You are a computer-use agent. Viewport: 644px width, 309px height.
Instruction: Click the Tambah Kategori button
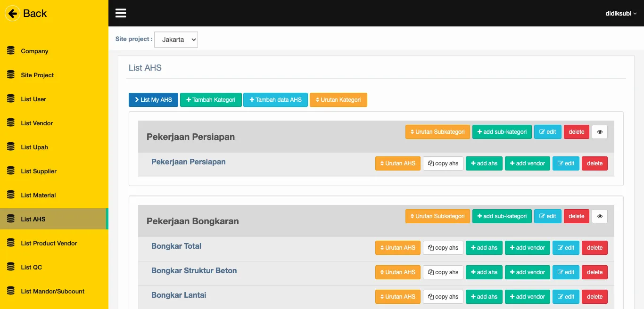point(211,100)
